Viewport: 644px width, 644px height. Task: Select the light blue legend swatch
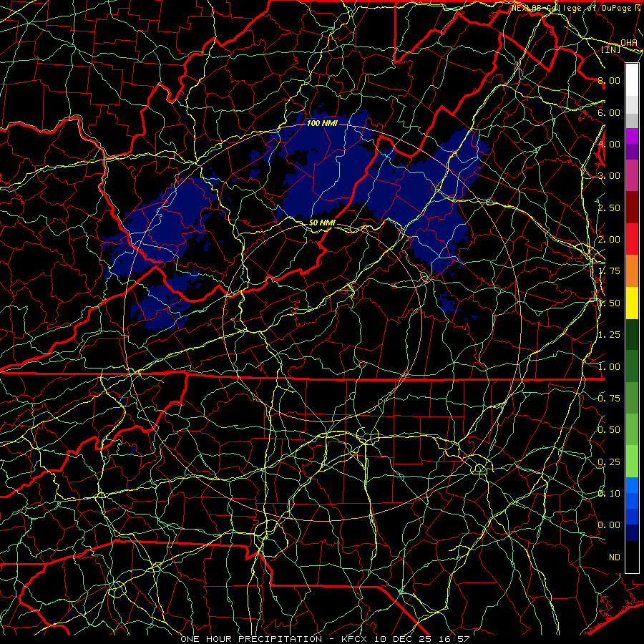click(632, 485)
